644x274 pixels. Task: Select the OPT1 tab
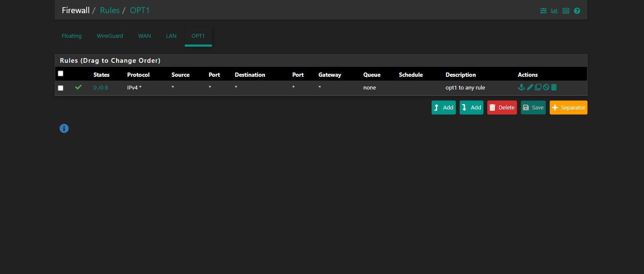198,36
